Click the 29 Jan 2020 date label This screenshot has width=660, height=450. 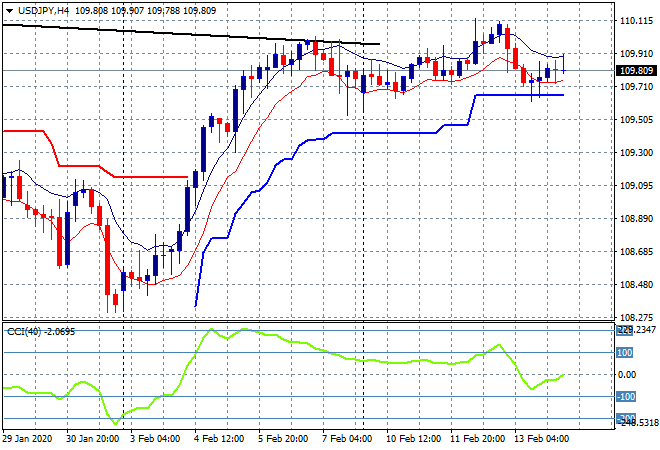point(27,439)
